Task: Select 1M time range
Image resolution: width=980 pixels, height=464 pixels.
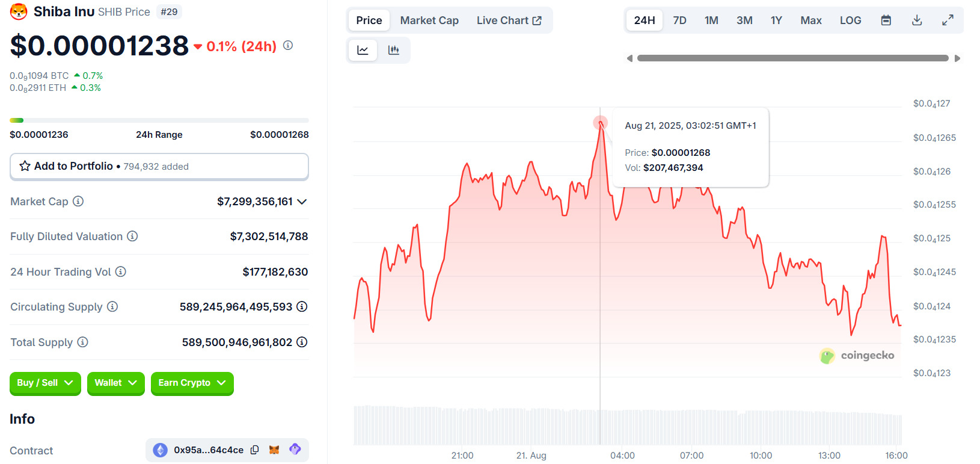Action: 711,20
